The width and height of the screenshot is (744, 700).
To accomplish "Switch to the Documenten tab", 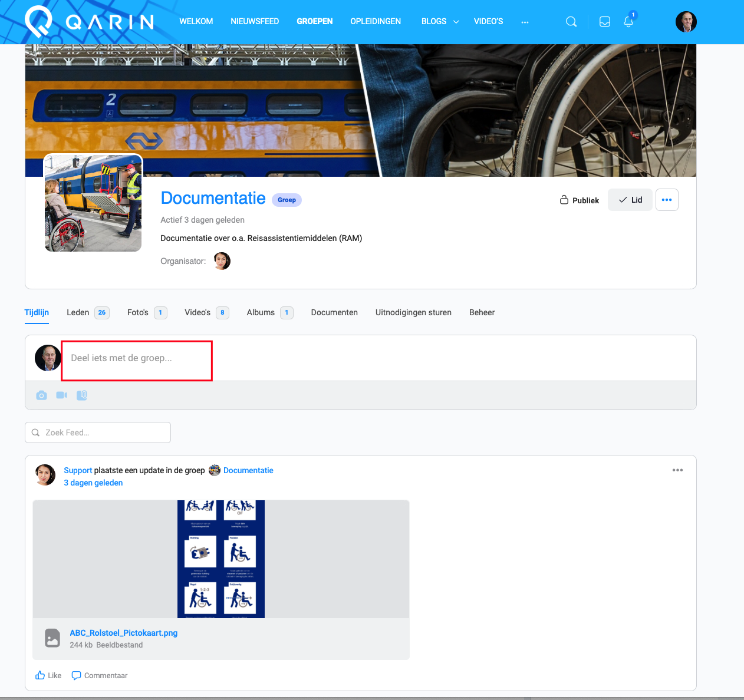I will click(x=334, y=312).
